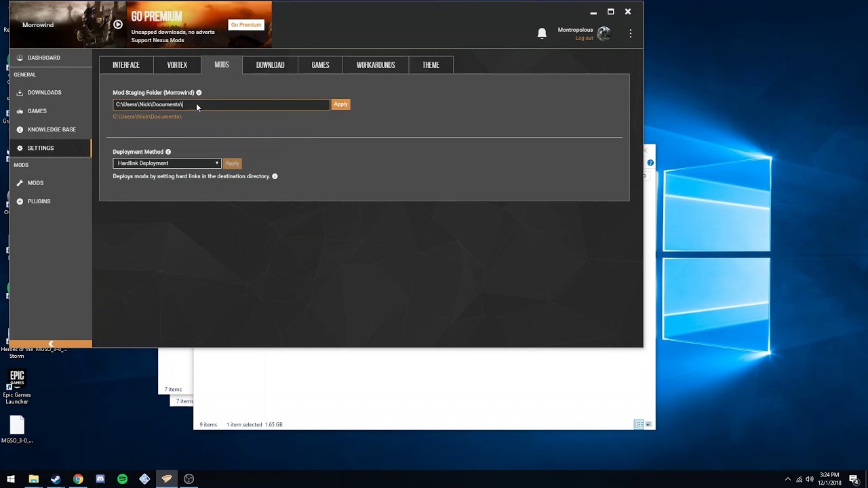Viewport: 868px width, 488px height.
Task: Open the taskbar clock showing 3:24 PM
Action: click(829, 479)
